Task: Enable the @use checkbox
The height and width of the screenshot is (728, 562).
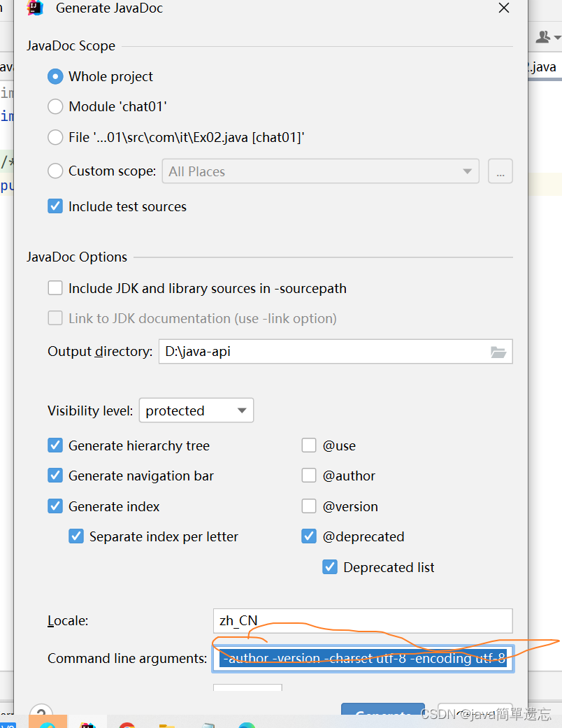Action: coord(309,445)
